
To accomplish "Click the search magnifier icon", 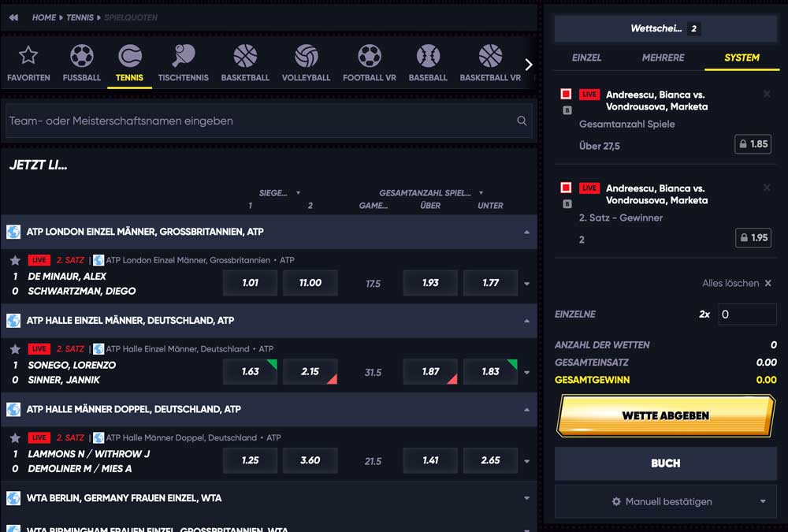I will pos(522,121).
